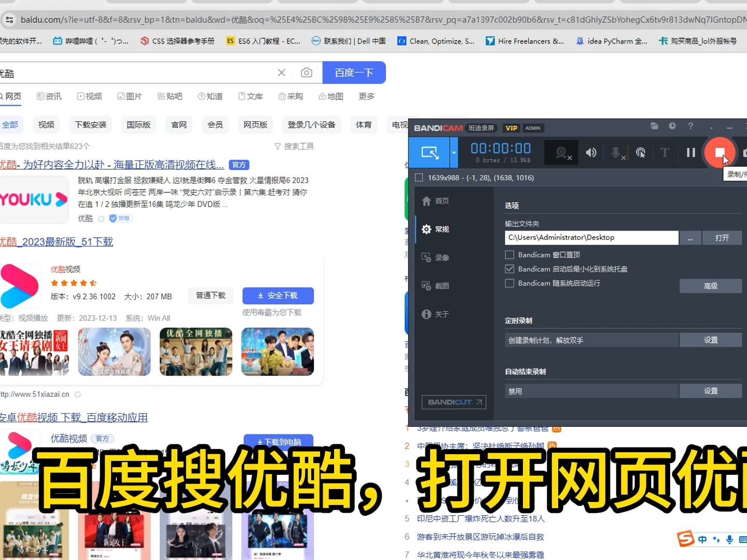This screenshot has width=747, height=560.
Task: Filter results by 登录几个设备 chip
Action: click(x=311, y=124)
